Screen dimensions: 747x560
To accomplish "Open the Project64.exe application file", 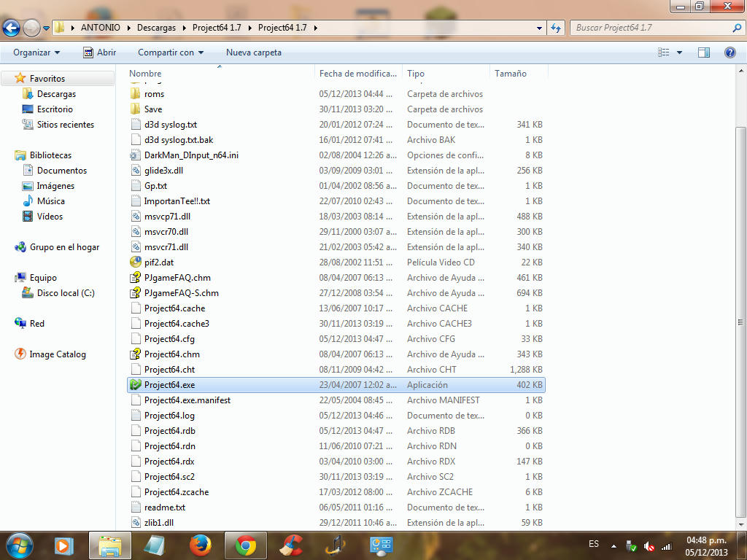I will click(x=169, y=385).
